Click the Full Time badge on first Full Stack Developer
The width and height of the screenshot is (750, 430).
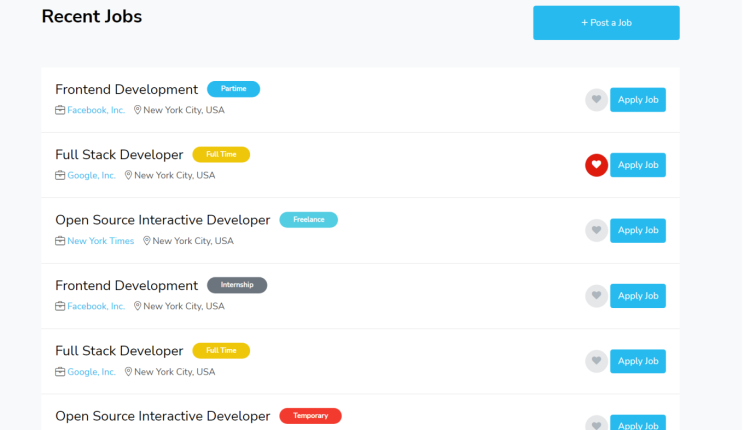click(x=221, y=154)
